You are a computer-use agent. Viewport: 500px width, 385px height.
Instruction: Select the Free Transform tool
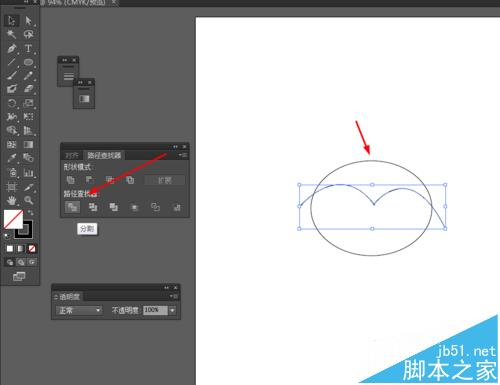(x=28, y=116)
